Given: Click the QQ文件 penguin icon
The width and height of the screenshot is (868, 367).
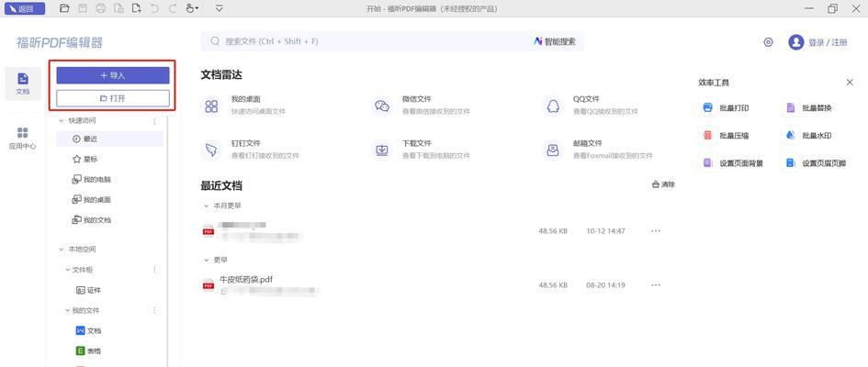Looking at the screenshot, I should coord(552,106).
